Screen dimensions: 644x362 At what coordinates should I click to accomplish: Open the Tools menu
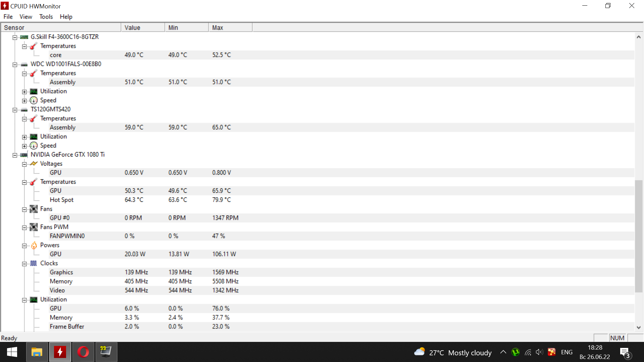coord(46,17)
